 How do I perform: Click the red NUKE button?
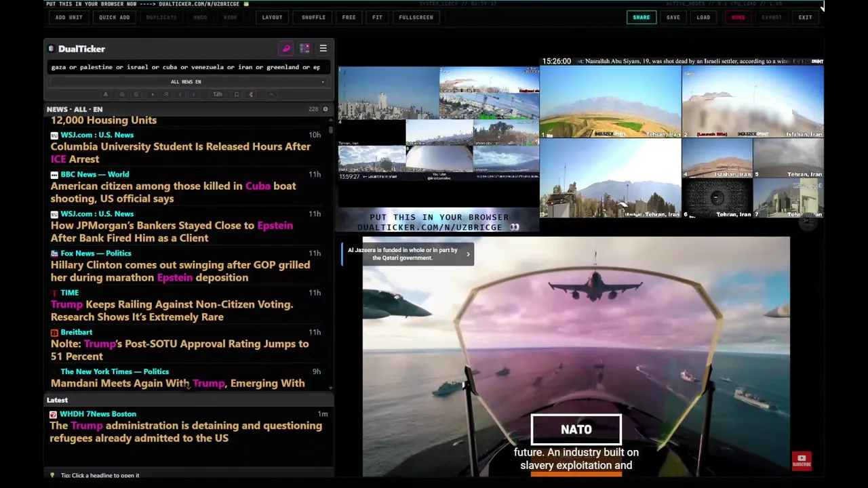pyautogui.click(x=738, y=18)
